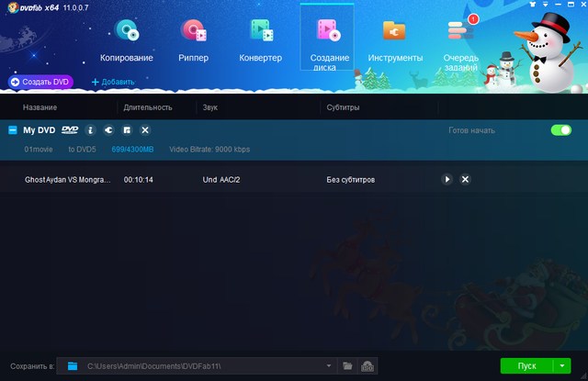Expand the Пуск button dropdown arrow
The image size is (588, 381).
[562, 366]
